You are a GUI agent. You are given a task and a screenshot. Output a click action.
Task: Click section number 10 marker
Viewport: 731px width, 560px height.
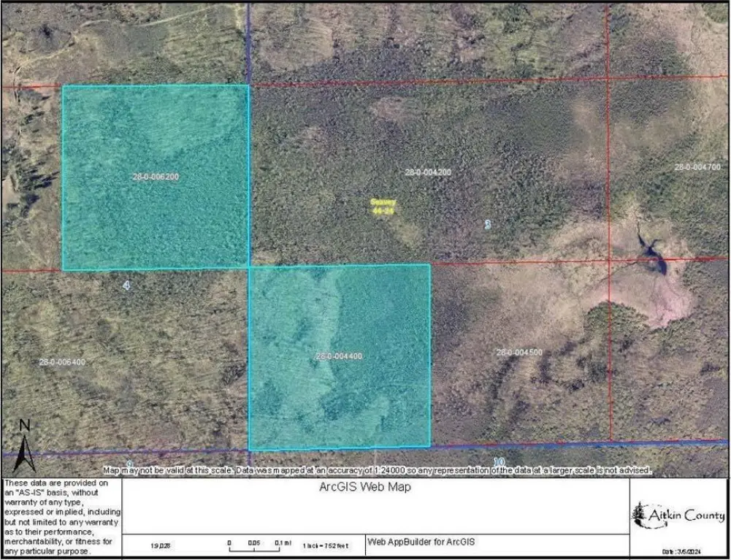[x=499, y=462]
